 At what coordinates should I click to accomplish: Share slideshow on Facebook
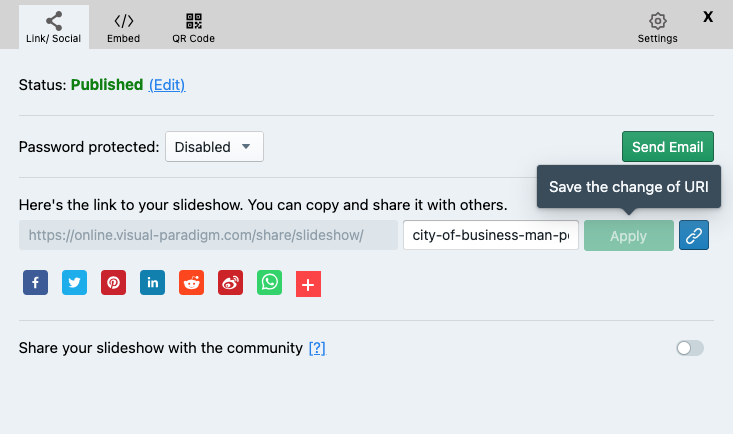click(35, 283)
